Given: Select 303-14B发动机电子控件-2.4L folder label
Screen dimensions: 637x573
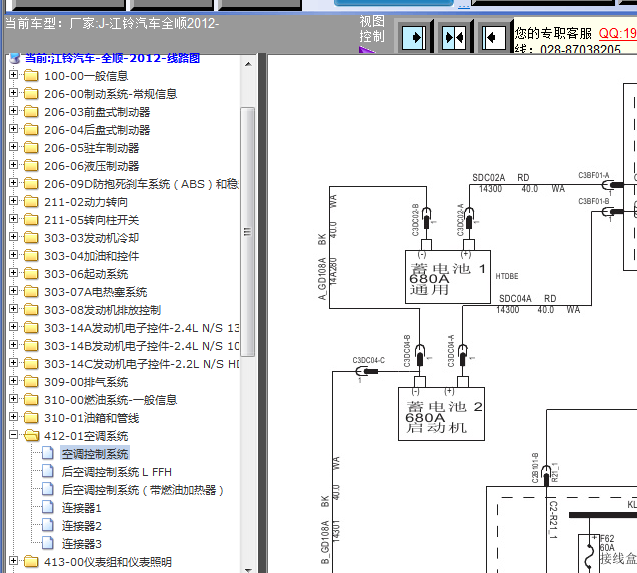Looking at the screenshot, I should point(141,346).
